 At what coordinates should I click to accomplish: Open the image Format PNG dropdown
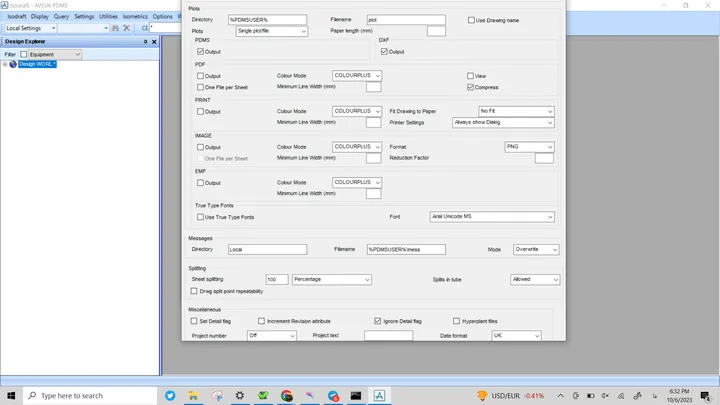(529, 147)
